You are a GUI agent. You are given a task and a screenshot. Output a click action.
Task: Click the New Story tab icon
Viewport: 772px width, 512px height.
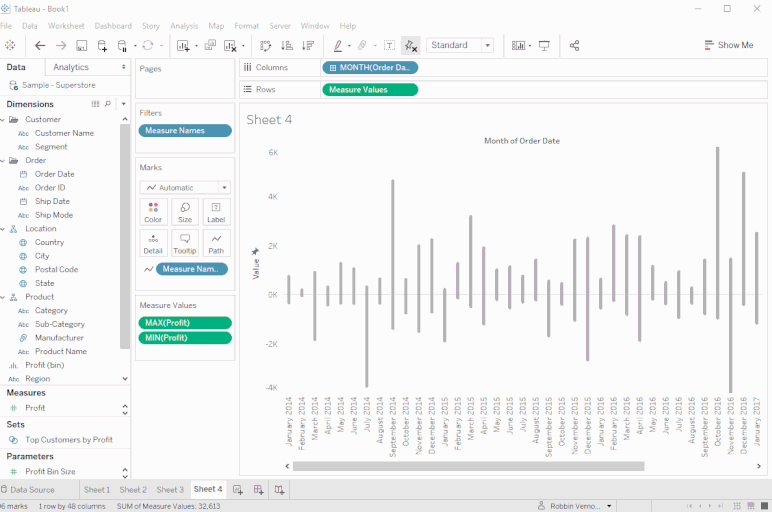pyautogui.click(x=279, y=489)
